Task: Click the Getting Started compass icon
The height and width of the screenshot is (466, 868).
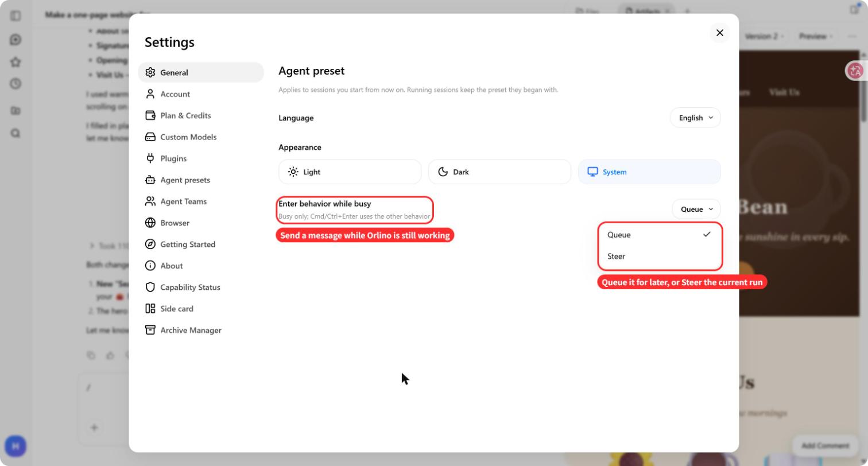Action: tap(150, 244)
